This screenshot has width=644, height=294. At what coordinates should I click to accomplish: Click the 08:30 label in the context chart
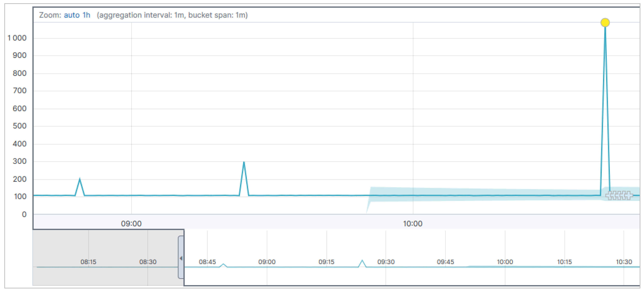(148, 262)
